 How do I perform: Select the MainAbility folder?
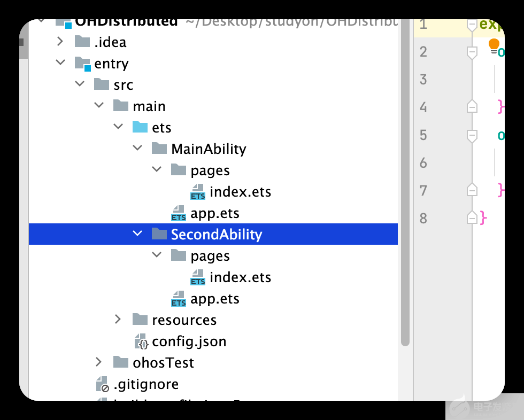click(209, 149)
